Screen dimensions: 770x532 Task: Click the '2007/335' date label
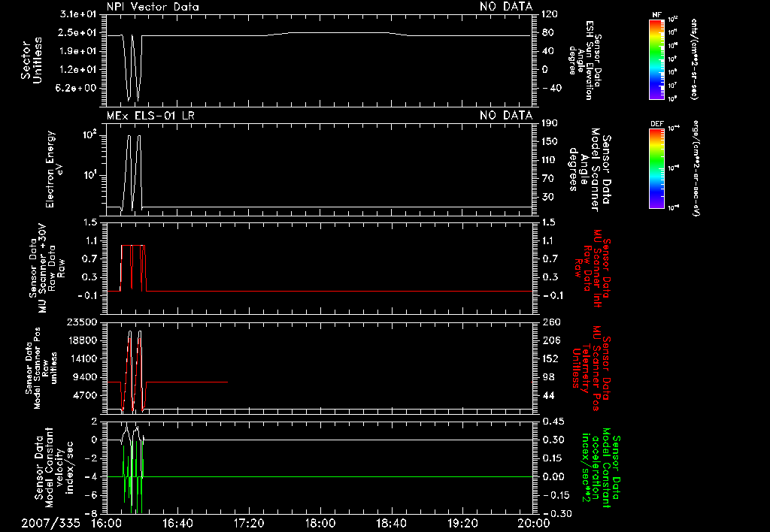[50, 523]
